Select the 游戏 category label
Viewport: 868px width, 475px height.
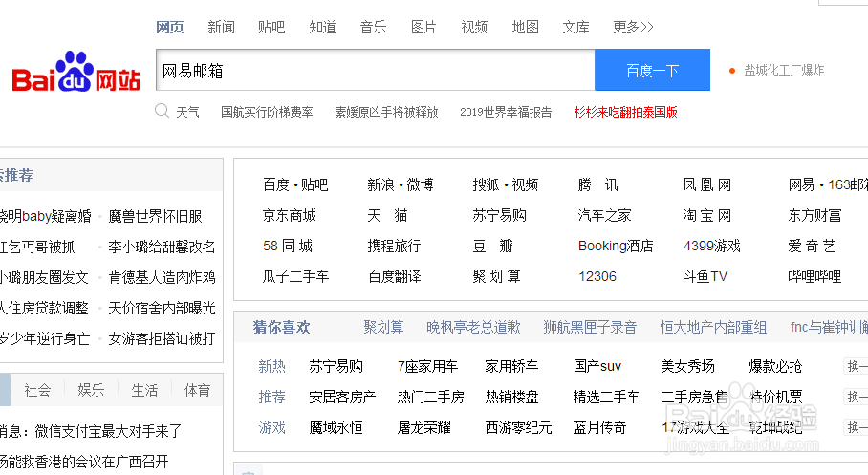click(271, 427)
